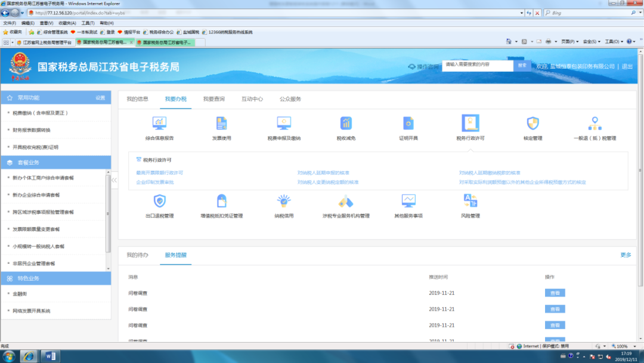Open the 出口退税管理 icon
644x363 pixels.
tap(159, 201)
